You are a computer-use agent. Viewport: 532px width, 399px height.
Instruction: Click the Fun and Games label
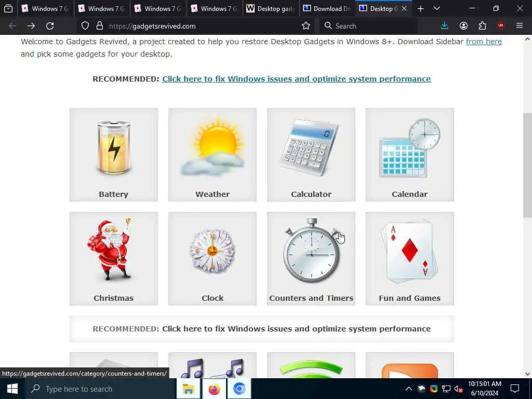[x=409, y=298]
